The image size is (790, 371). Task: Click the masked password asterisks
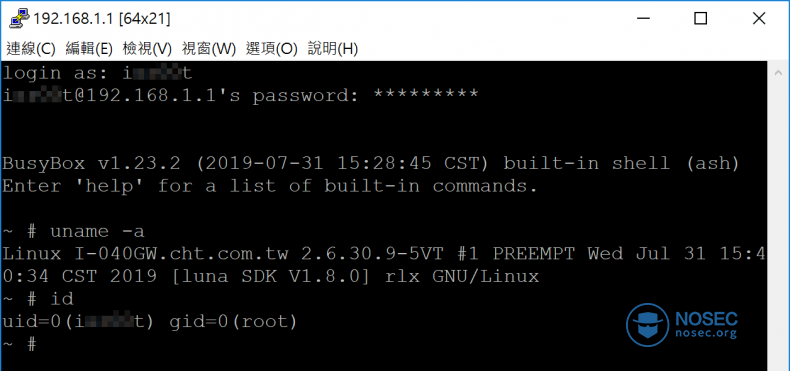point(425,93)
